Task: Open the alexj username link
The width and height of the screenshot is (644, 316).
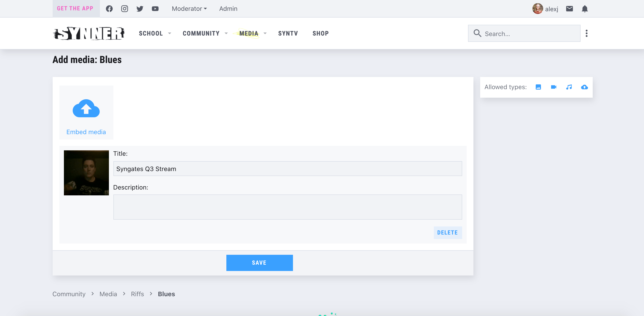Action: [x=552, y=9]
